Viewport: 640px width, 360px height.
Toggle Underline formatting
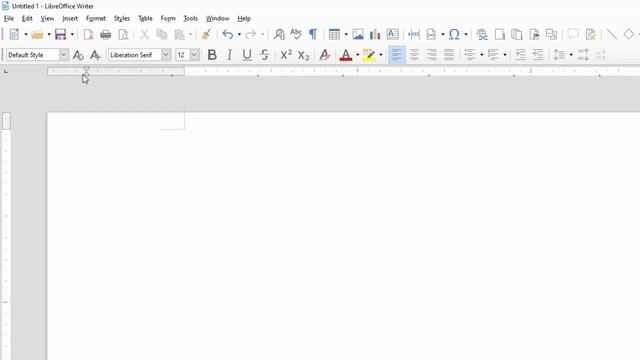(x=247, y=55)
